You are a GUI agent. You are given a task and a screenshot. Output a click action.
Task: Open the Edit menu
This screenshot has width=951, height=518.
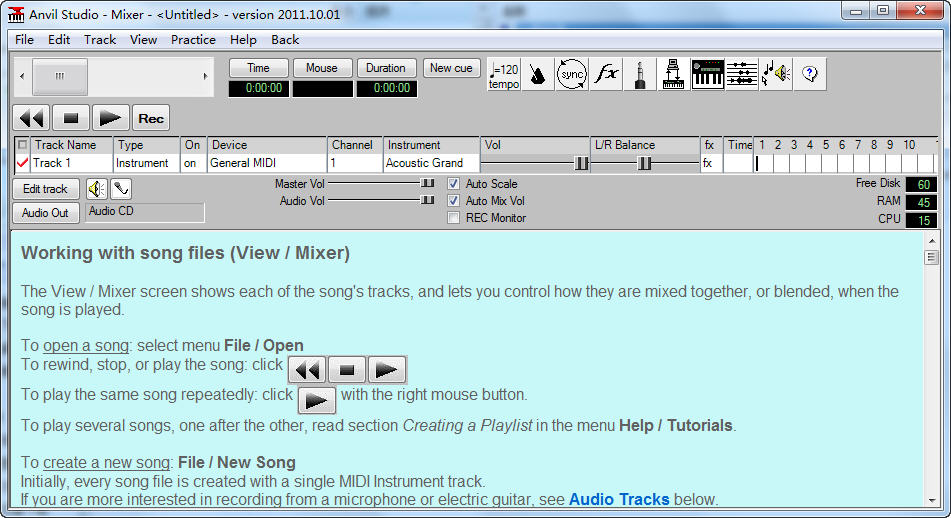pos(59,40)
